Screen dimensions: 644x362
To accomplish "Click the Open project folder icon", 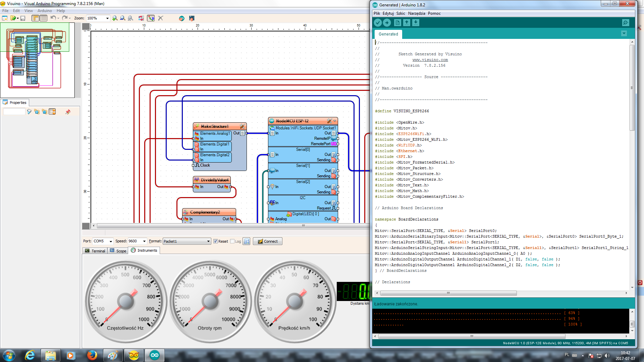I will coord(13,18).
